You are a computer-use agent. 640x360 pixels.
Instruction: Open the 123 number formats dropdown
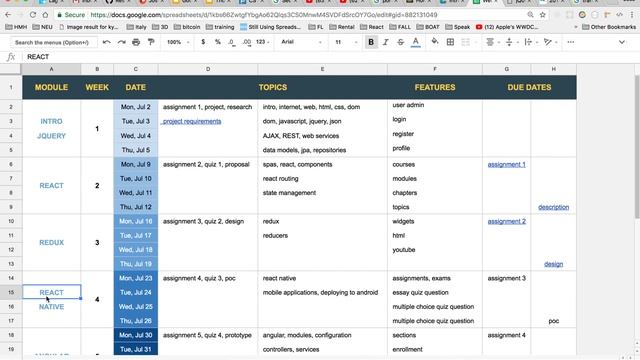[x=262, y=42]
